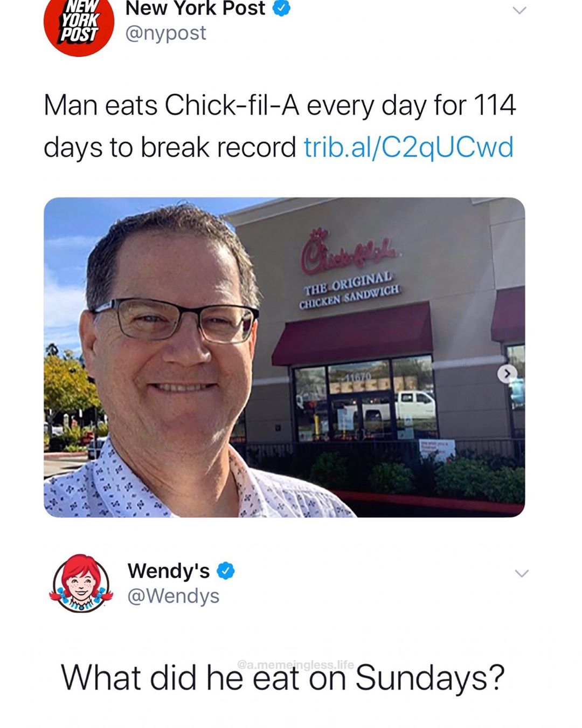Click the New York Post display name
Image resolution: width=582 pixels, height=728 pixels.
click(196, 8)
